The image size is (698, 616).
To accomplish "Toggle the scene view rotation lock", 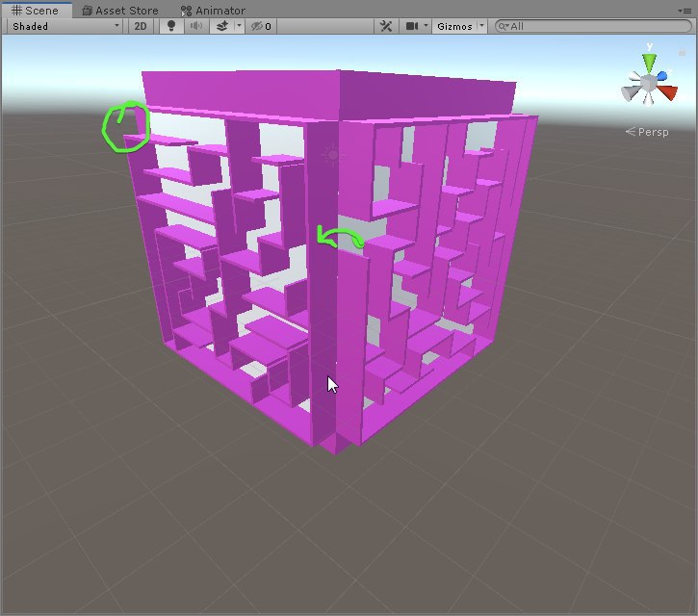I will (x=682, y=53).
